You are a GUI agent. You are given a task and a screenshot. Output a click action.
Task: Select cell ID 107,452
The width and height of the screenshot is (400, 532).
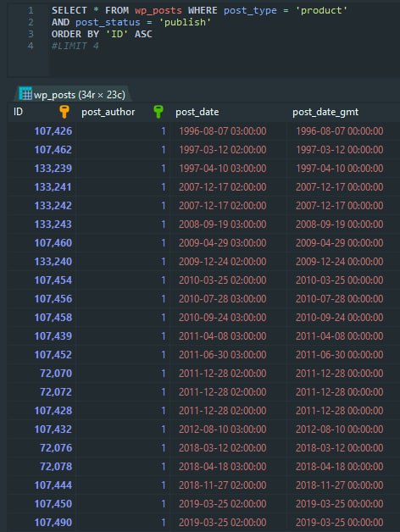(53, 355)
